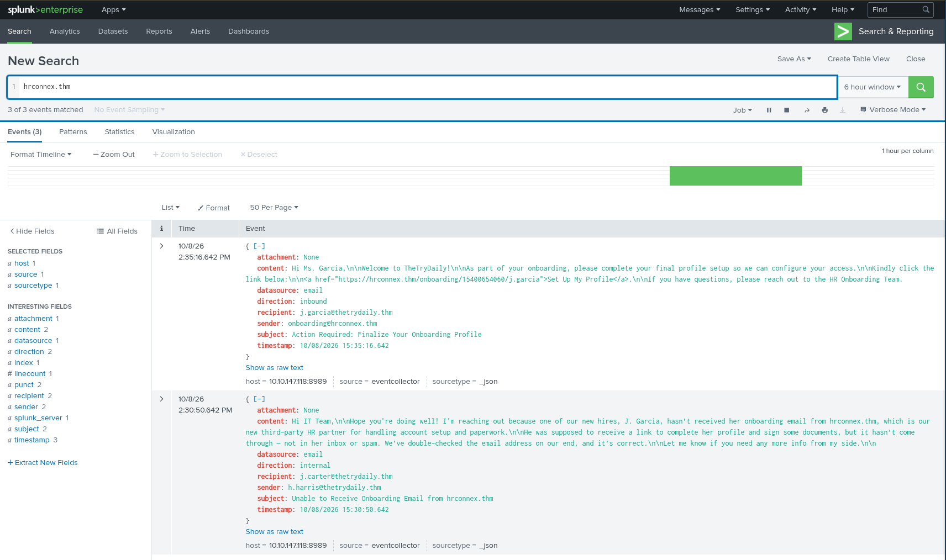Change the 50 Per Page setting

click(x=274, y=208)
